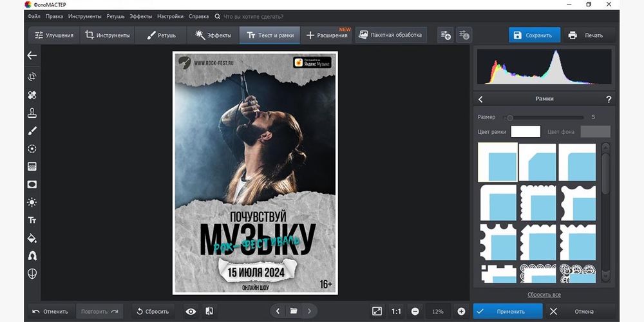Open Пакетная обработка

pos(391,35)
